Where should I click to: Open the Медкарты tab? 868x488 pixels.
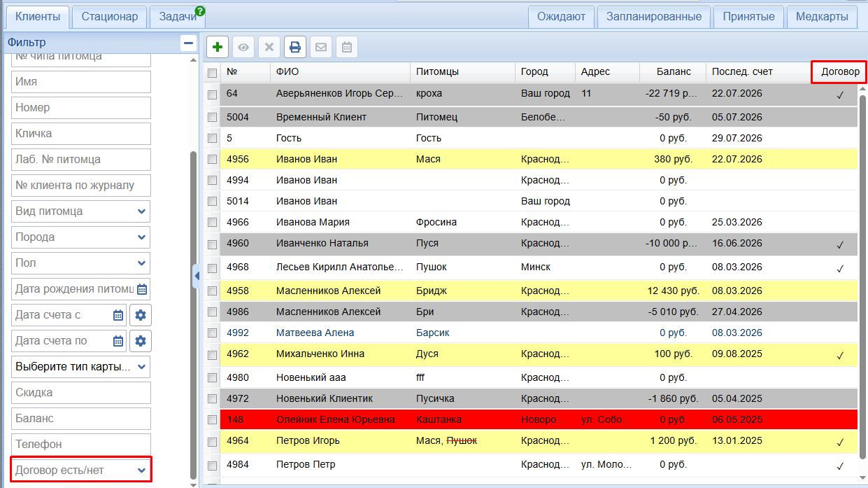(822, 16)
